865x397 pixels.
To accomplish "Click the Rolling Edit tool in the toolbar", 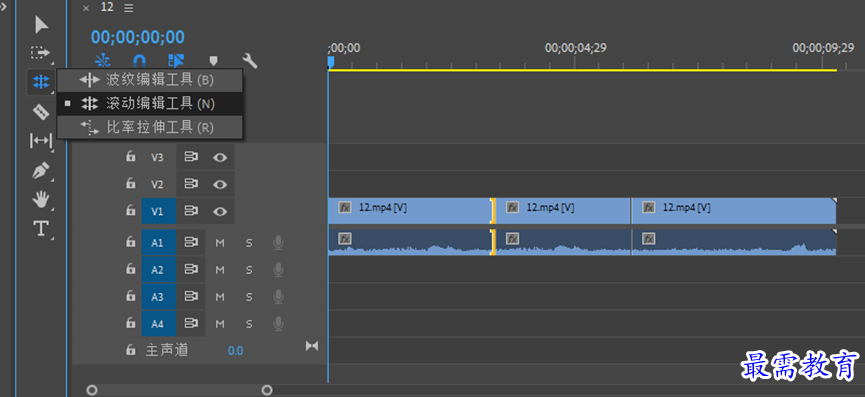I will 41,82.
